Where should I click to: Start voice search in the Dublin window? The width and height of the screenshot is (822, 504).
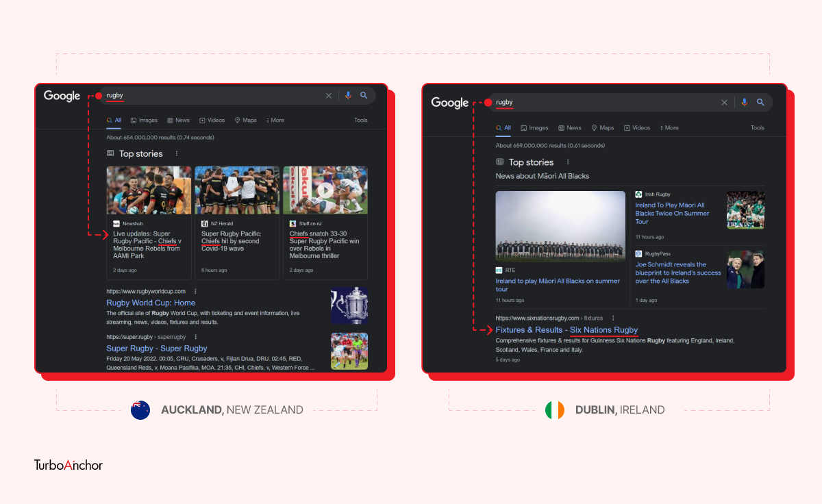744,103
